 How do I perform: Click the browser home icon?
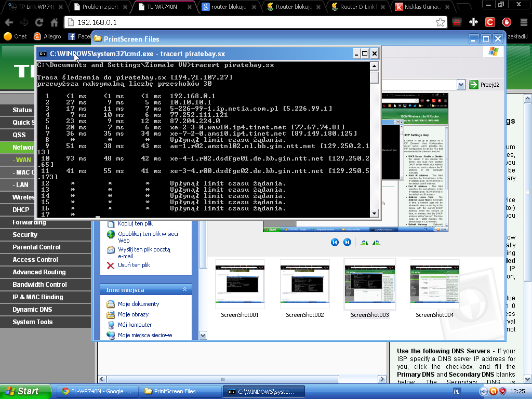pos(54,22)
